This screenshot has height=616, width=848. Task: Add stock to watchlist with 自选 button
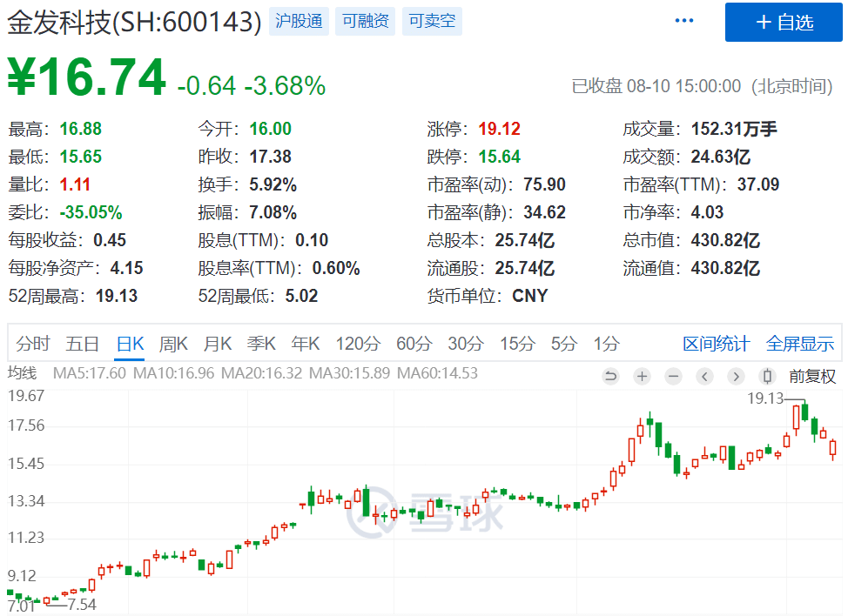784,23
